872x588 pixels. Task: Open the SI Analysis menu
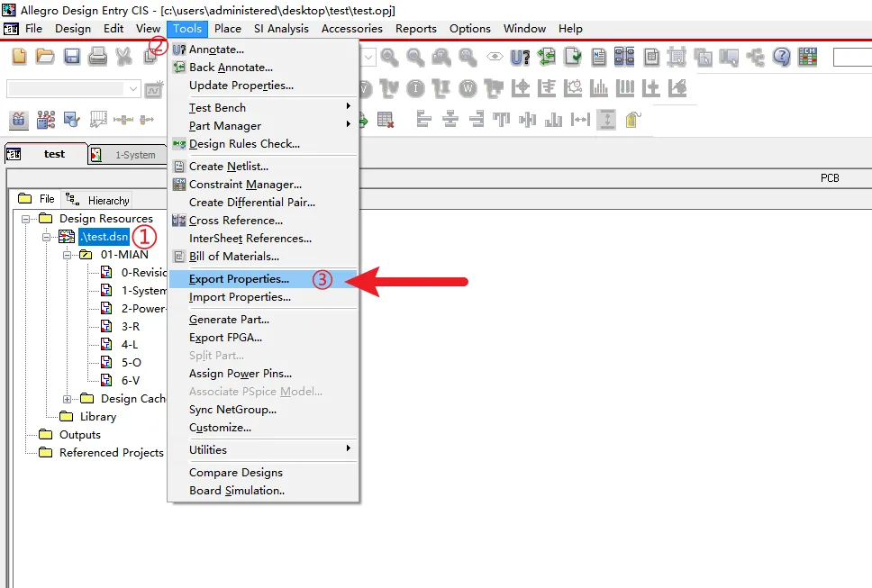(281, 28)
